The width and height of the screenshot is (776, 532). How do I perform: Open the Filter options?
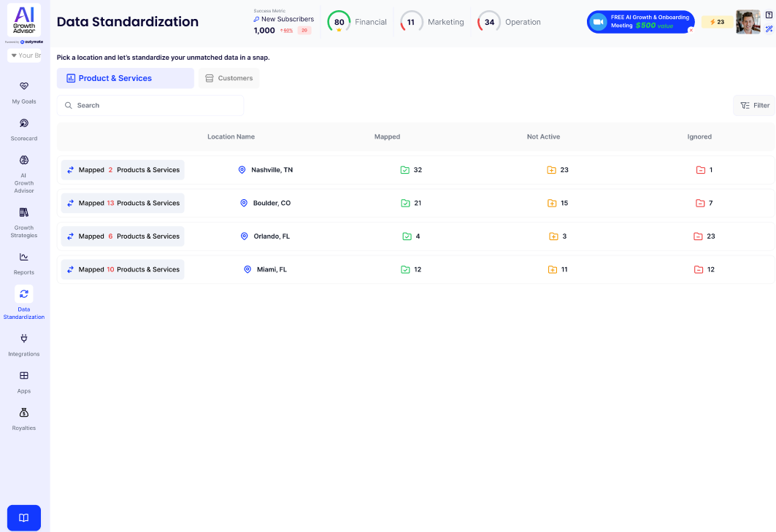pyautogui.click(x=754, y=105)
